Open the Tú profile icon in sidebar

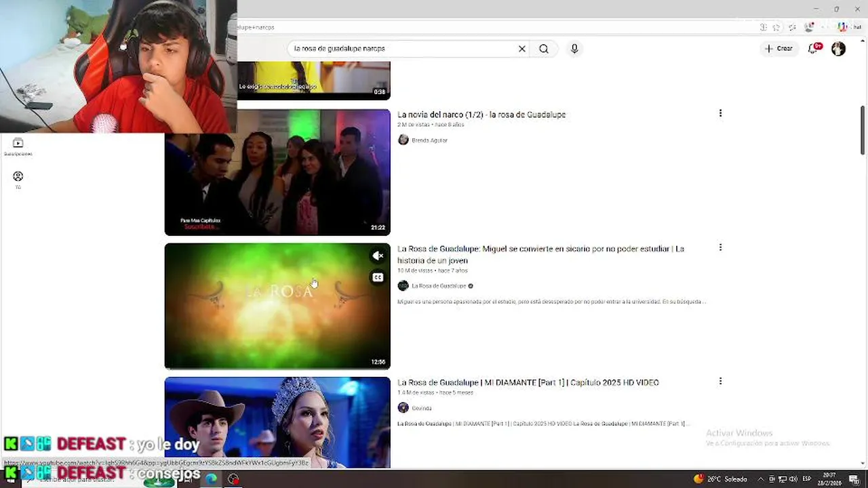click(x=18, y=180)
